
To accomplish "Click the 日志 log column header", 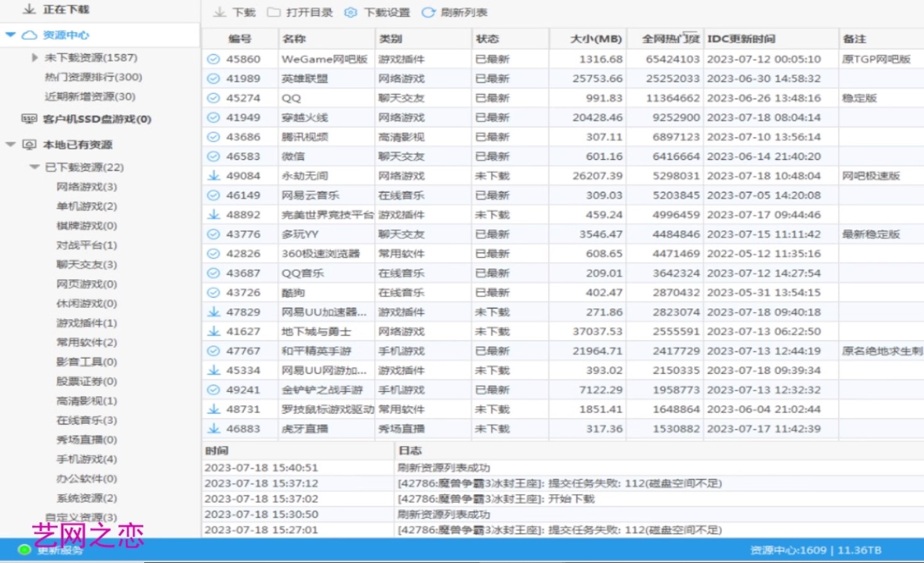I will [659, 450].
